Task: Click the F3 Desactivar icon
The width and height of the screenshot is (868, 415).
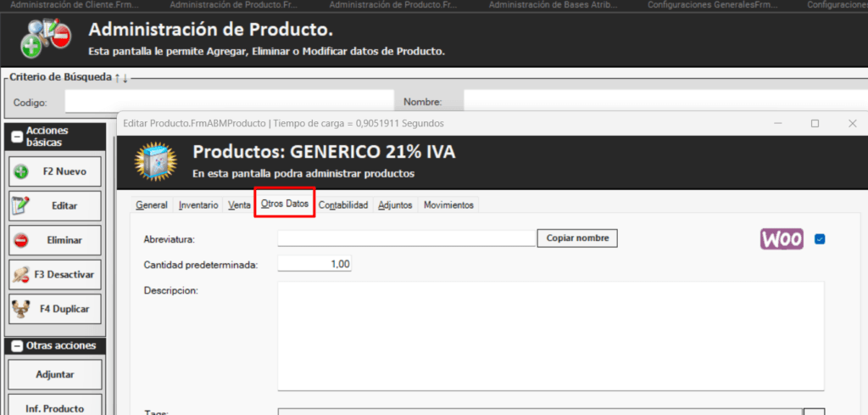Action: (x=21, y=275)
